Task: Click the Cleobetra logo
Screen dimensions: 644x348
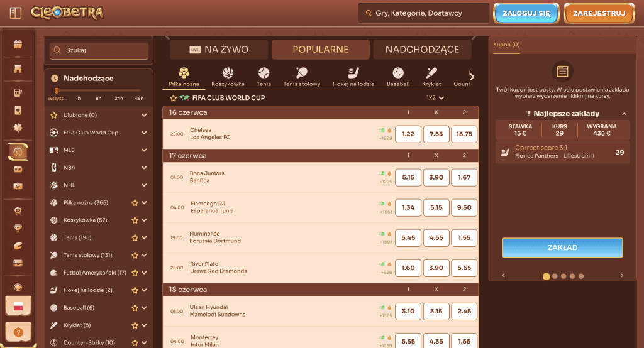Action: tap(67, 13)
